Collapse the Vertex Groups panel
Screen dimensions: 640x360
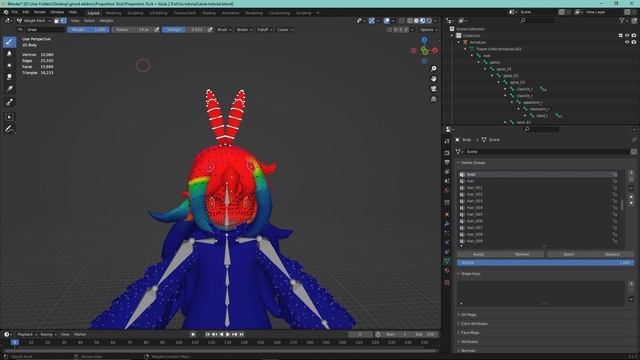[472, 162]
